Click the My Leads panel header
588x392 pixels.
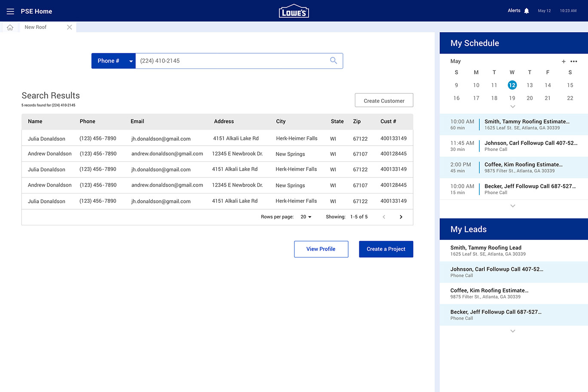tap(514, 229)
